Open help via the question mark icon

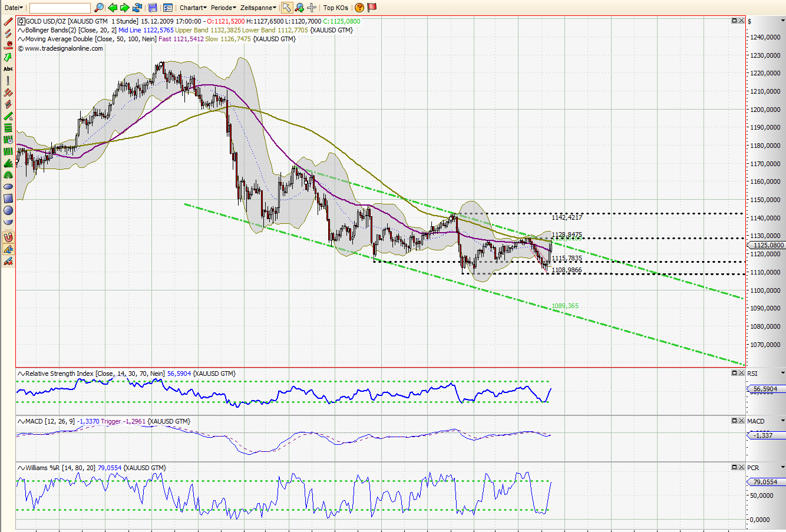(359, 8)
